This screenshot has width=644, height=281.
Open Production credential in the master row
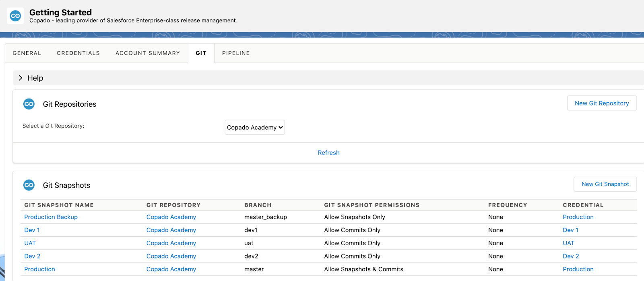pyautogui.click(x=578, y=269)
